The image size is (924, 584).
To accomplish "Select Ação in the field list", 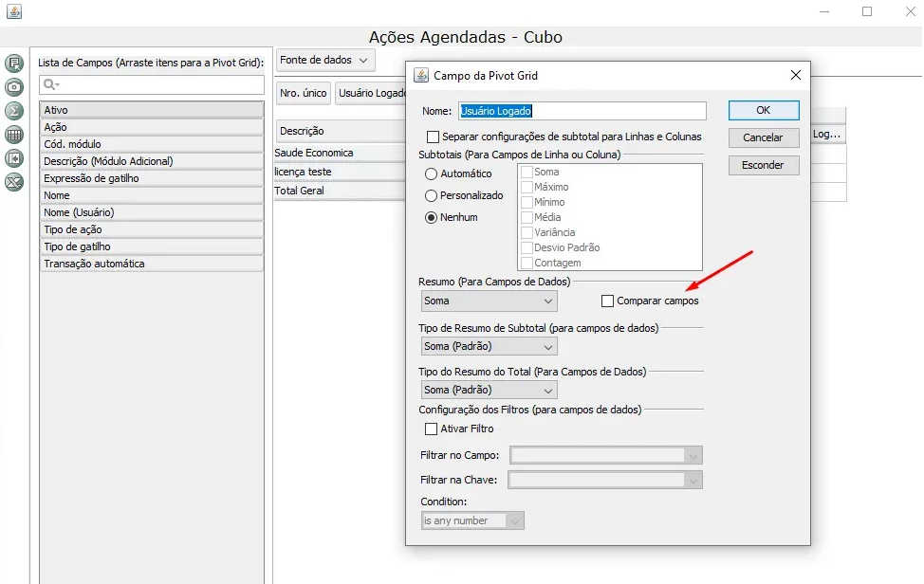I will tap(152, 127).
